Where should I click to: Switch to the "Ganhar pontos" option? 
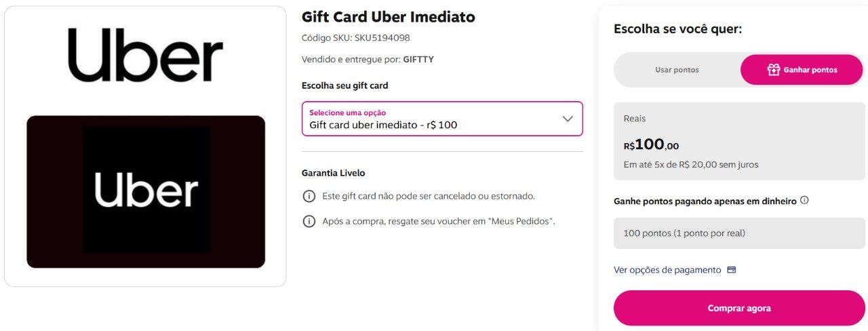pos(802,70)
